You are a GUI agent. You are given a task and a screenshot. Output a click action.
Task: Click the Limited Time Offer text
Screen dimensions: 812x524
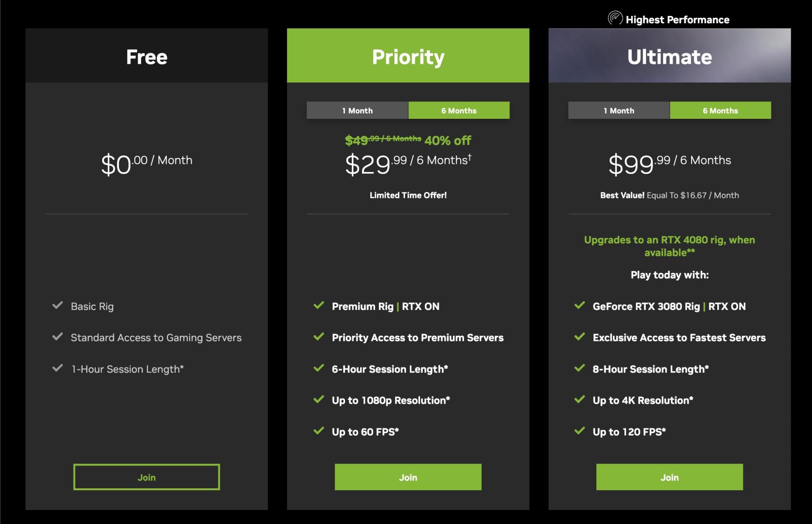coord(408,195)
